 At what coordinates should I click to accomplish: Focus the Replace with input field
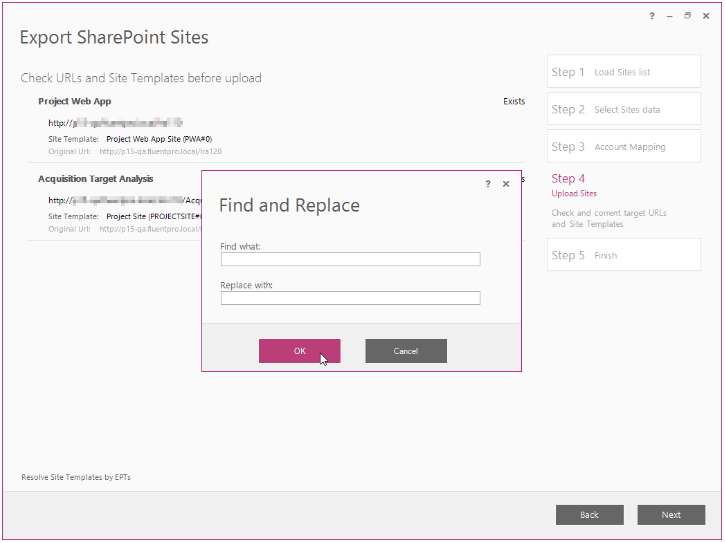(350, 298)
